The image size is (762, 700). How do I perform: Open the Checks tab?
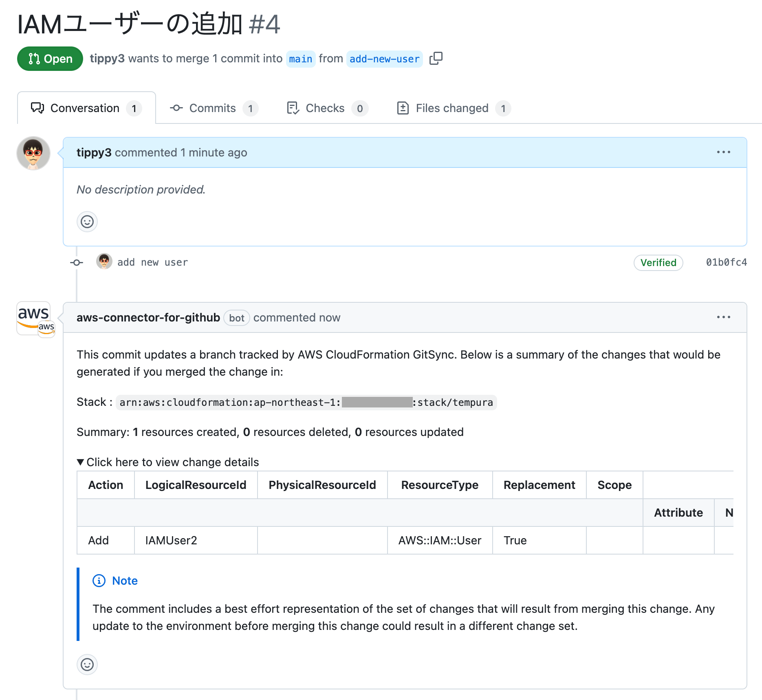(327, 108)
